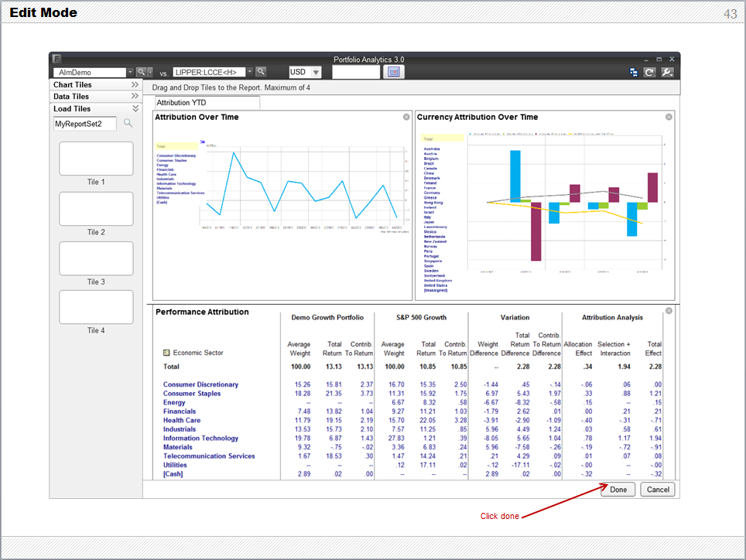Click the Allocation Effect column header
Screen dimensions: 746x560
click(x=578, y=349)
